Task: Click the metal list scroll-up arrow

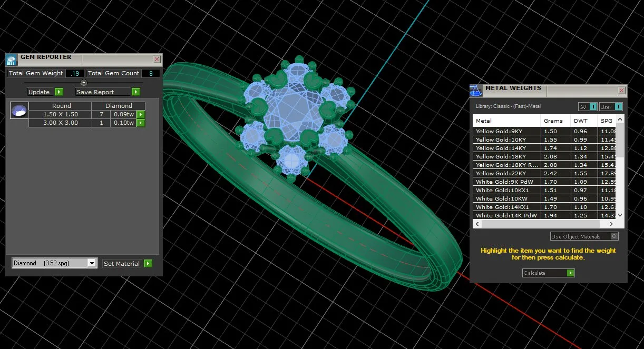Action: coord(620,119)
